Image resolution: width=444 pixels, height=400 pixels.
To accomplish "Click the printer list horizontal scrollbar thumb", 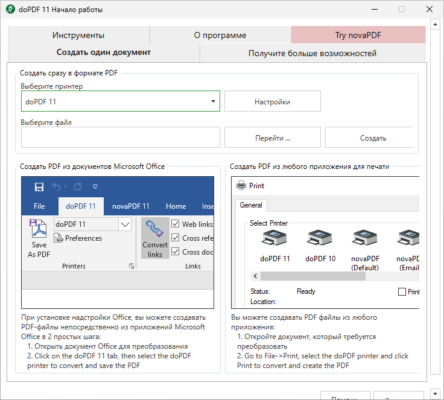I will pyautogui.click(x=313, y=276).
